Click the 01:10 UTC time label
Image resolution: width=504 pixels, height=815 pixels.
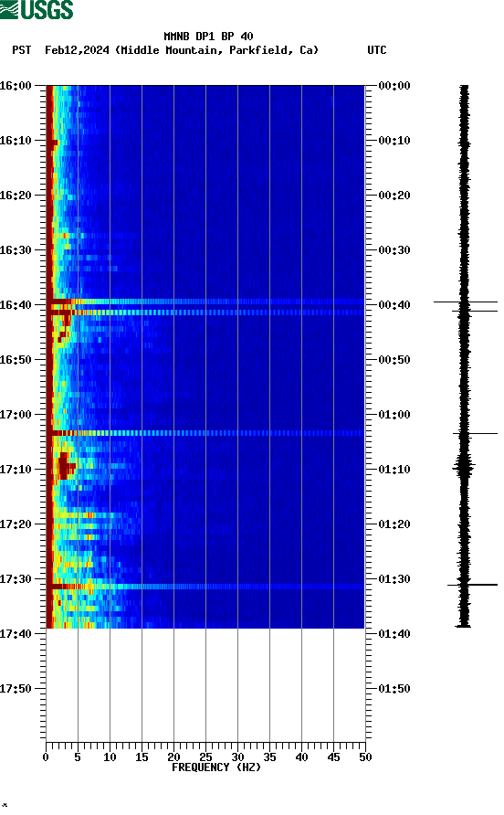click(x=394, y=470)
